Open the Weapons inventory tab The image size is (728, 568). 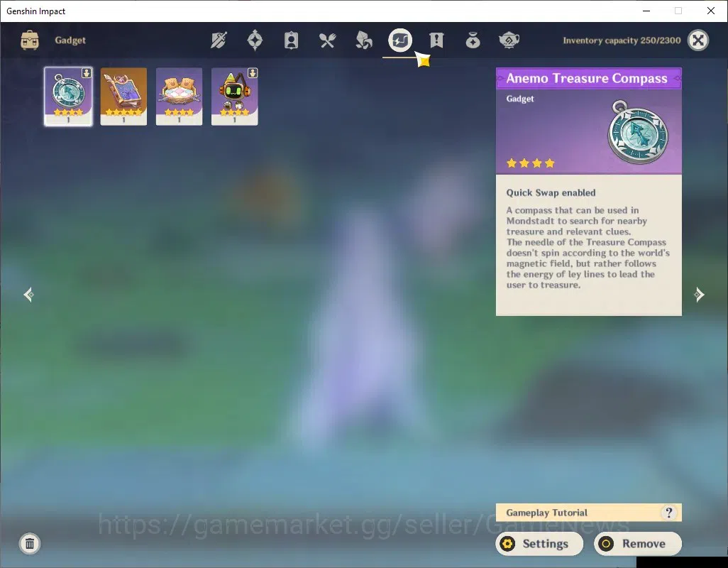219,40
